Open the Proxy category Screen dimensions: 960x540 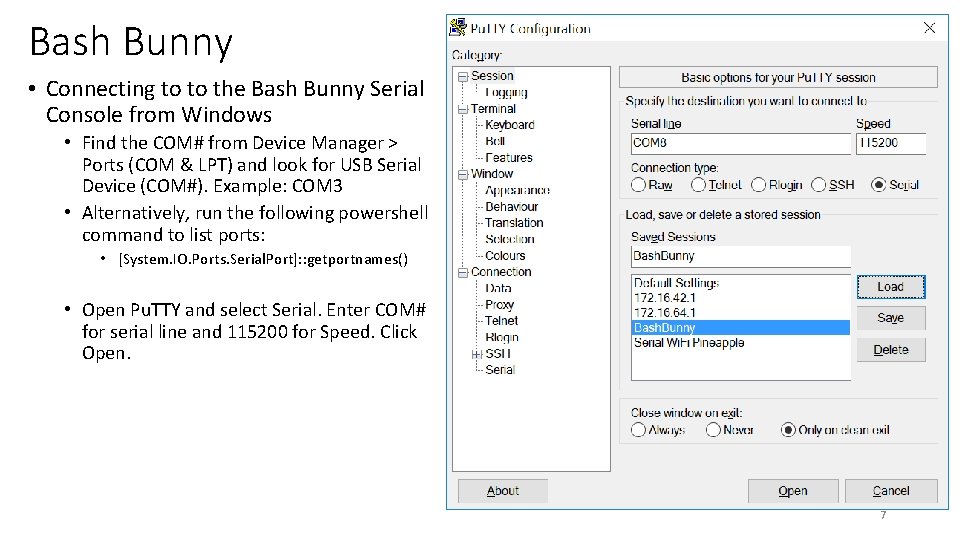point(500,304)
